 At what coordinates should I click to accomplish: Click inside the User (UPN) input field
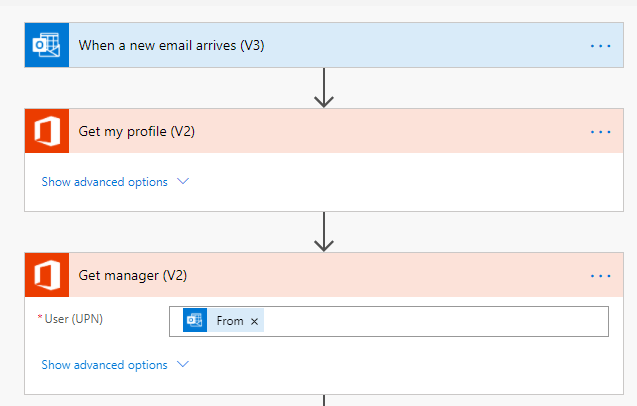(430, 321)
